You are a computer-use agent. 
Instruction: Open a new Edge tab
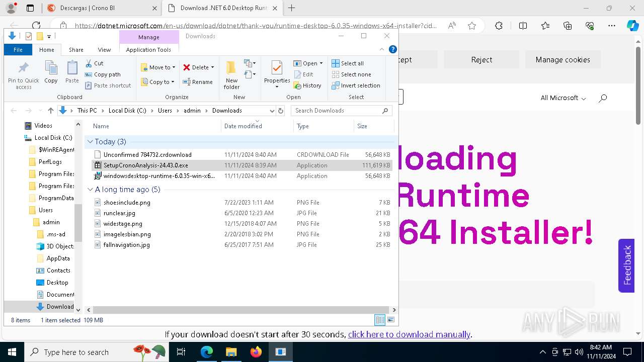(x=291, y=8)
